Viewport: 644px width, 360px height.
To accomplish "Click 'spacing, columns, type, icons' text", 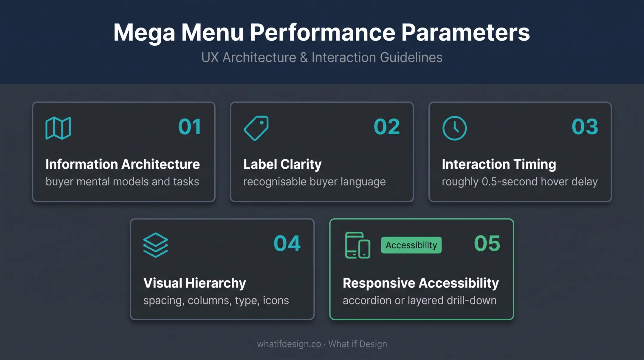I will click(216, 301).
